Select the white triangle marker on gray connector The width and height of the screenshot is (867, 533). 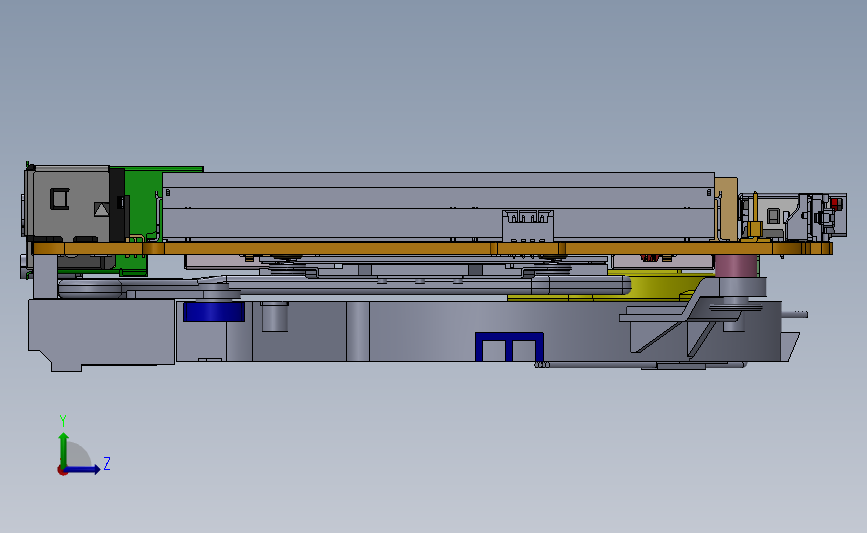point(101,209)
